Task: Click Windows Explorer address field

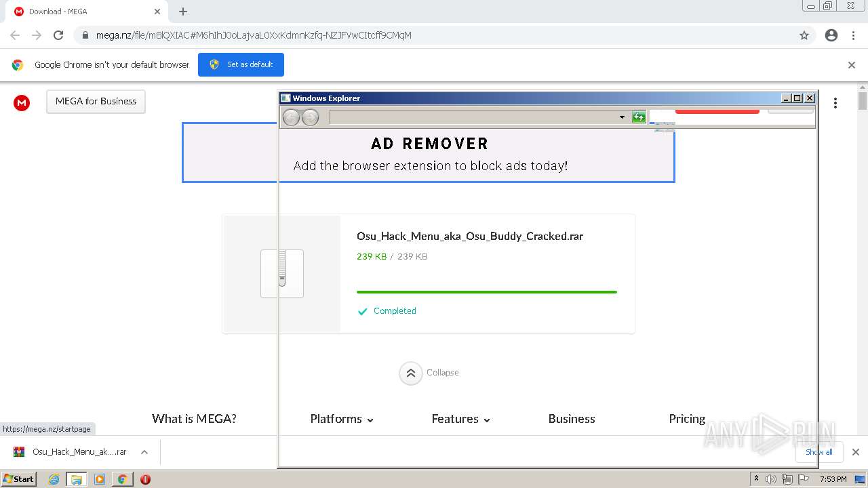Action: pos(473,117)
